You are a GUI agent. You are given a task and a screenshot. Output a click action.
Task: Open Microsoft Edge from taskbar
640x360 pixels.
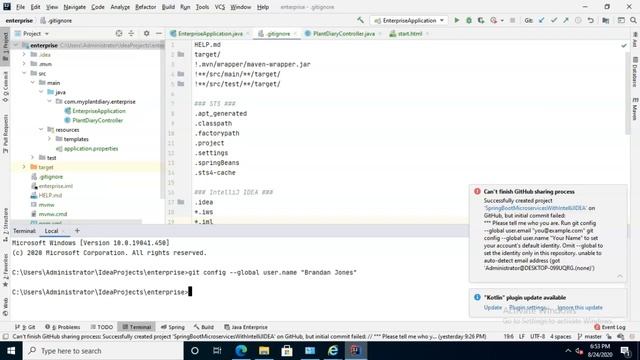pyautogui.click(x=241, y=351)
